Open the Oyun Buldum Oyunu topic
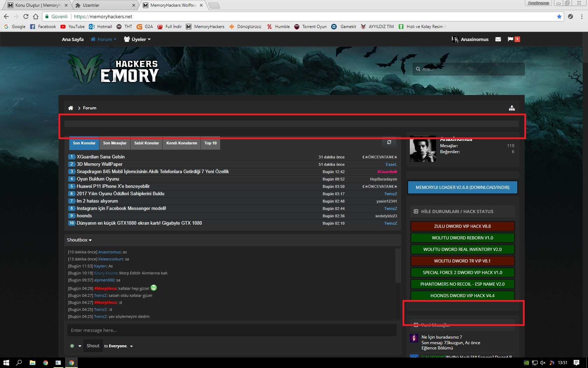Viewport: 588px width, 368px height. (98, 179)
